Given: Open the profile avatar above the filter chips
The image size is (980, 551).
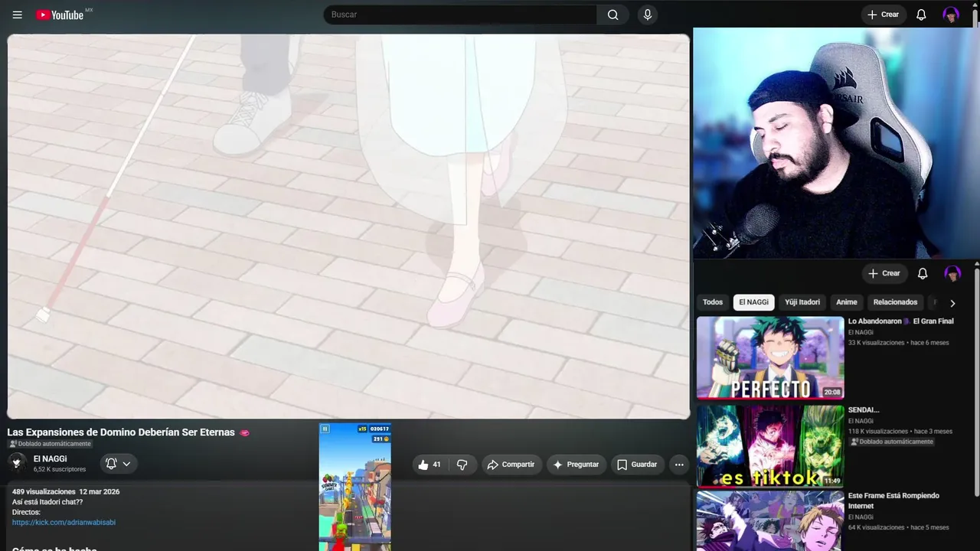Looking at the screenshot, I should coord(952,273).
